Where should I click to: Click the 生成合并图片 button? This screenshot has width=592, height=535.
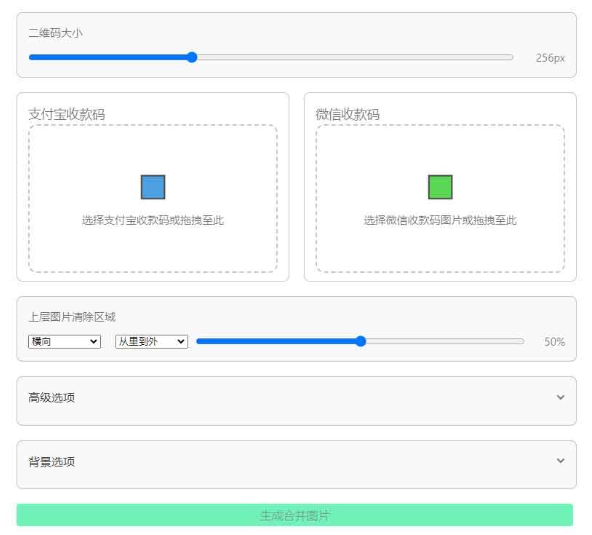tap(294, 515)
